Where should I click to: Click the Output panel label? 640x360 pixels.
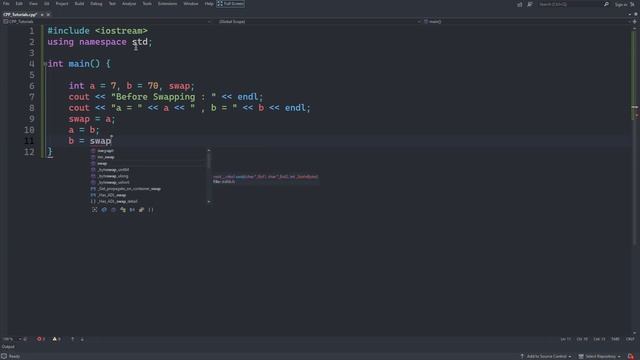pyautogui.click(x=8, y=347)
